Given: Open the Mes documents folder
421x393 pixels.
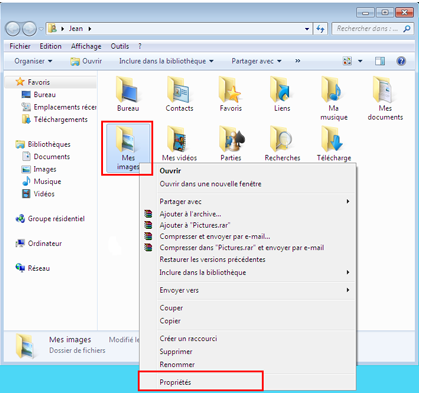Looking at the screenshot, I should 385,98.
